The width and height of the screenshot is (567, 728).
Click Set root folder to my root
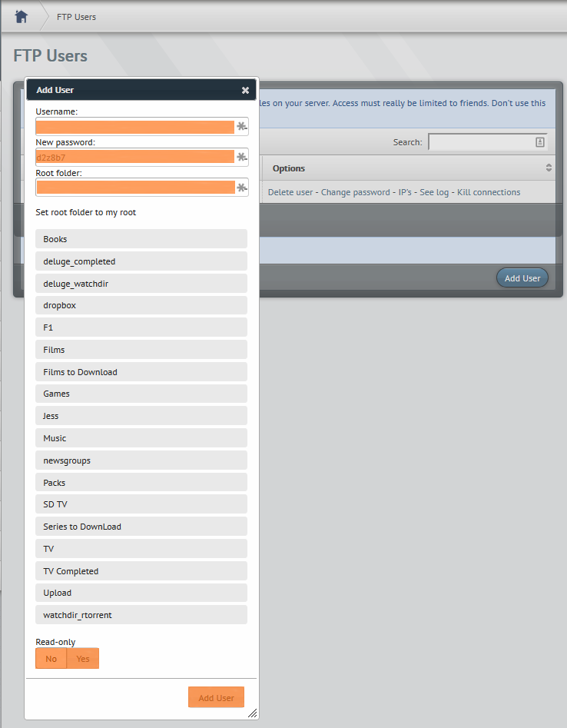point(86,212)
